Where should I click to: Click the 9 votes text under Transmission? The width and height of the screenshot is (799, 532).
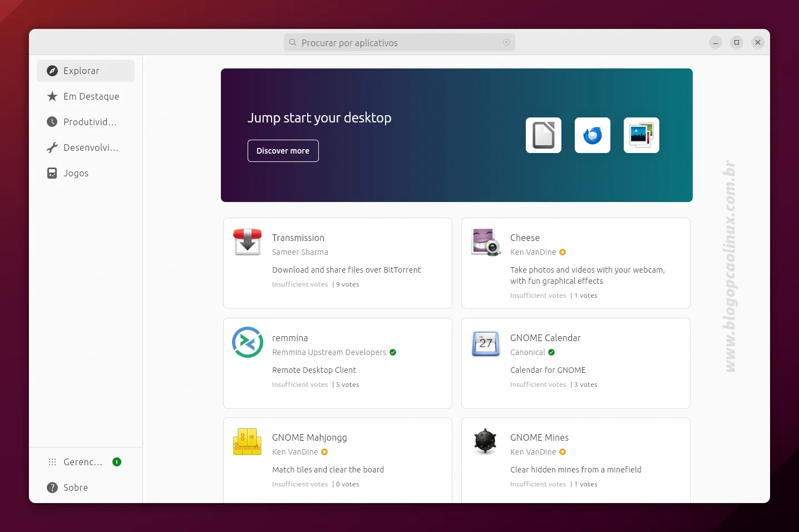coord(348,284)
